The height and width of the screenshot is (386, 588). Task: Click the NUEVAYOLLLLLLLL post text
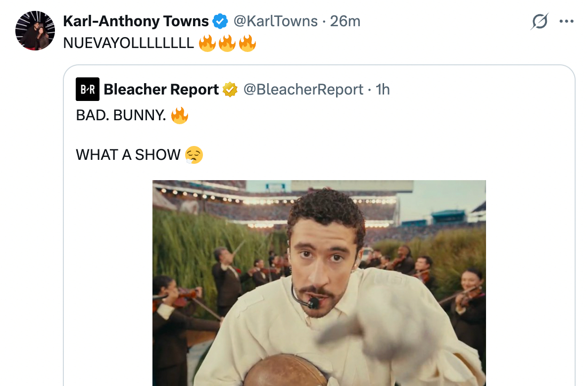[128, 43]
